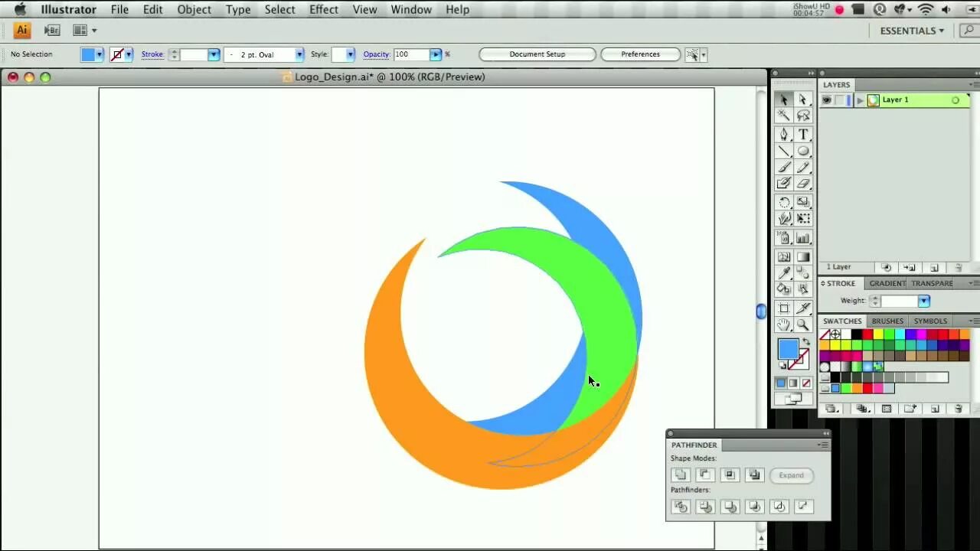980x551 pixels.
Task: Select the Type tool
Action: pos(803,134)
